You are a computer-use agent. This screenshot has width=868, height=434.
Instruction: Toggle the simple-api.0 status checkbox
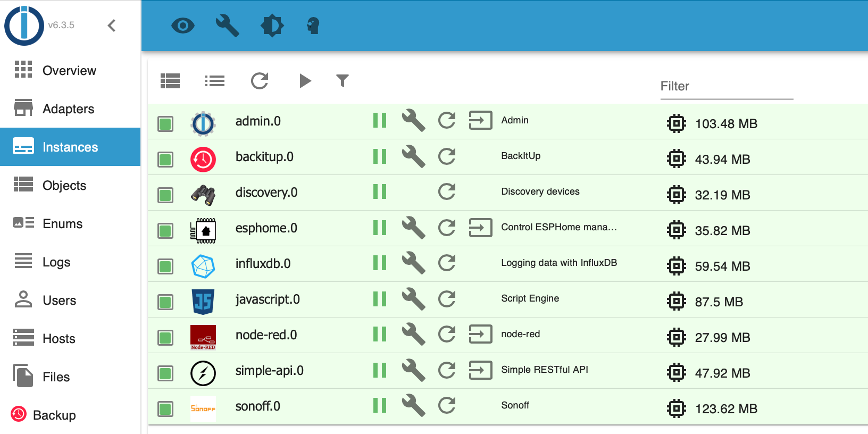pyautogui.click(x=165, y=373)
